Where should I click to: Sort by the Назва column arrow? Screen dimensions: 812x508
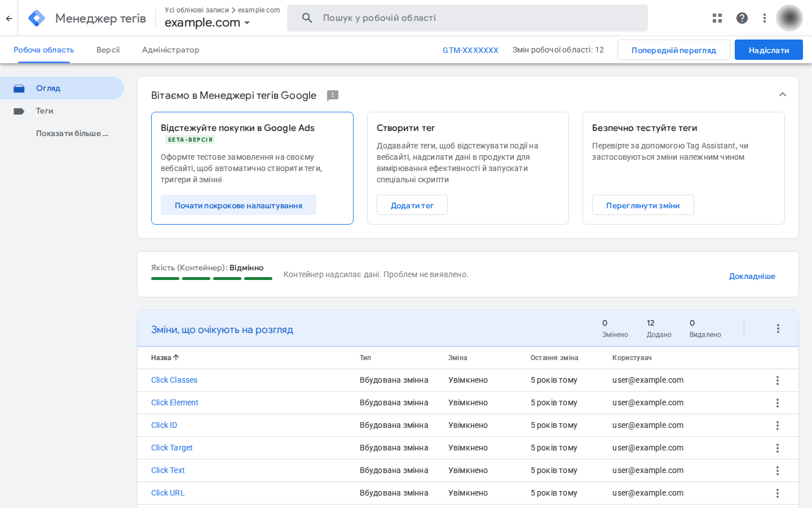(x=176, y=357)
